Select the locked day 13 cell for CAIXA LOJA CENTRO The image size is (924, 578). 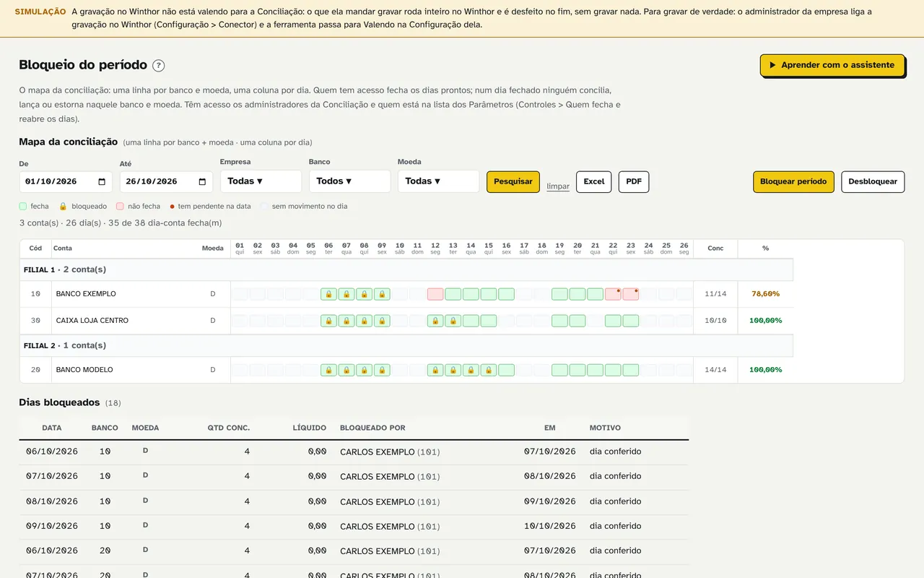453,321
